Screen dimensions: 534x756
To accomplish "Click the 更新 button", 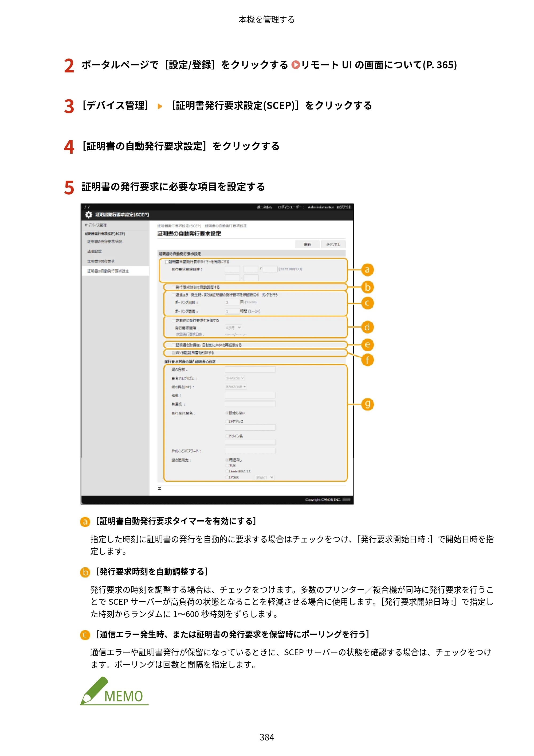I will pos(307,244).
